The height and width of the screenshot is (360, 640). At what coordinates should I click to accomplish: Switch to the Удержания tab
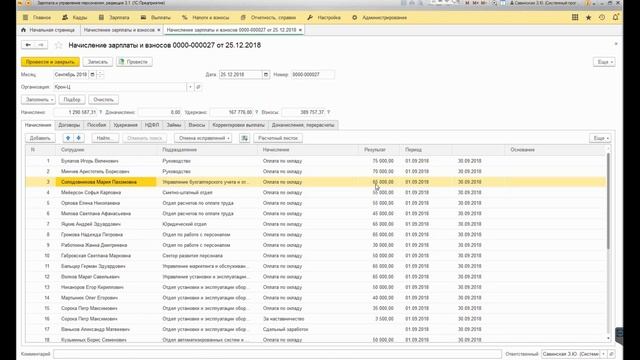pos(125,125)
